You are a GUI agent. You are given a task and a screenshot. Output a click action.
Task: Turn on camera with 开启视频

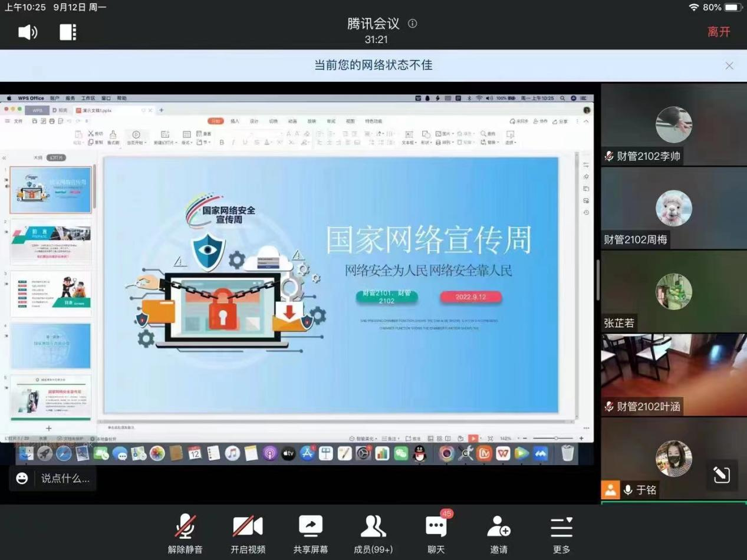click(x=248, y=533)
